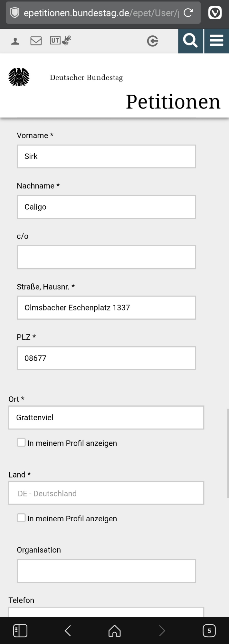The height and width of the screenshot is (644, 229).
Task: Open the hamburger navigation menu
Action: pos(216,41)
